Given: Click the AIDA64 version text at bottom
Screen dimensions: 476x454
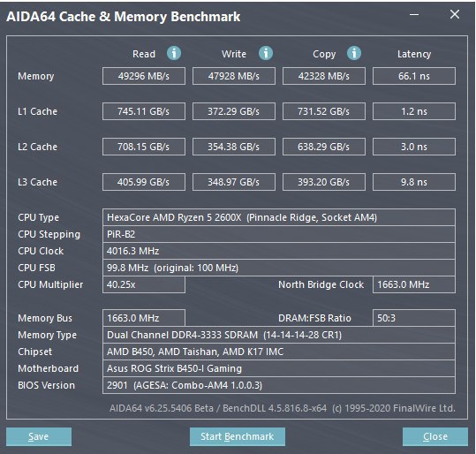Looking at the screenshot, I should [x=283, y=408].
